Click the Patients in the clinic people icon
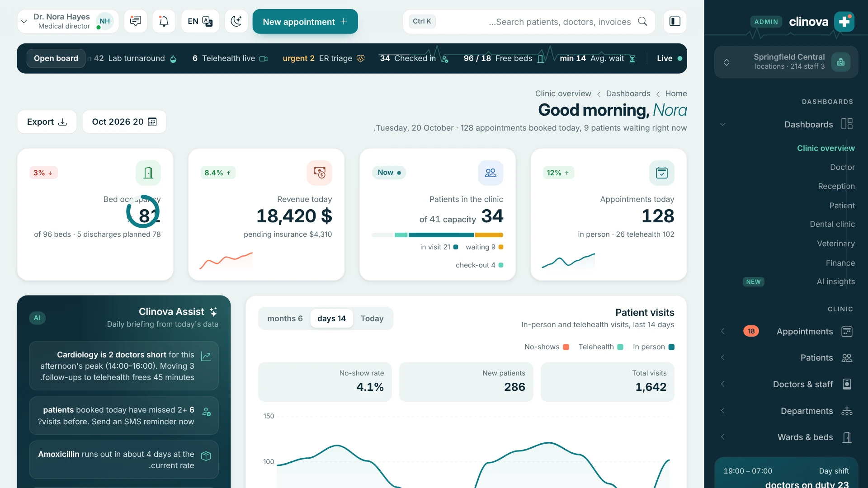 pos(491,173)
